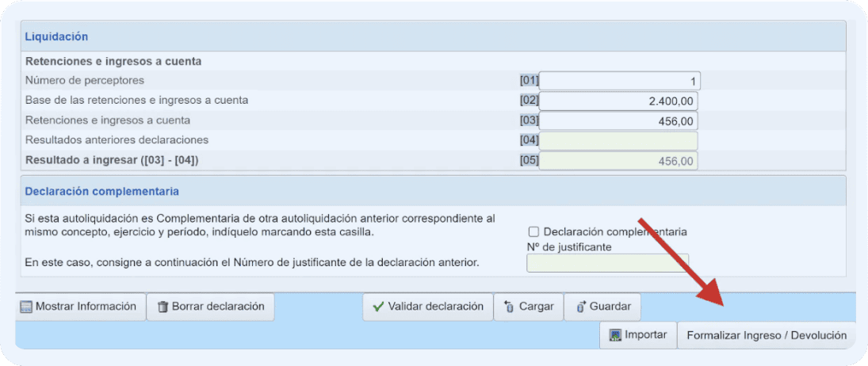Image resolution: width=868 pixels, height=366 pixels.
Task: Click 'Base de las retenciones e ingresos a cuenta' label
Action: point(136,100)
